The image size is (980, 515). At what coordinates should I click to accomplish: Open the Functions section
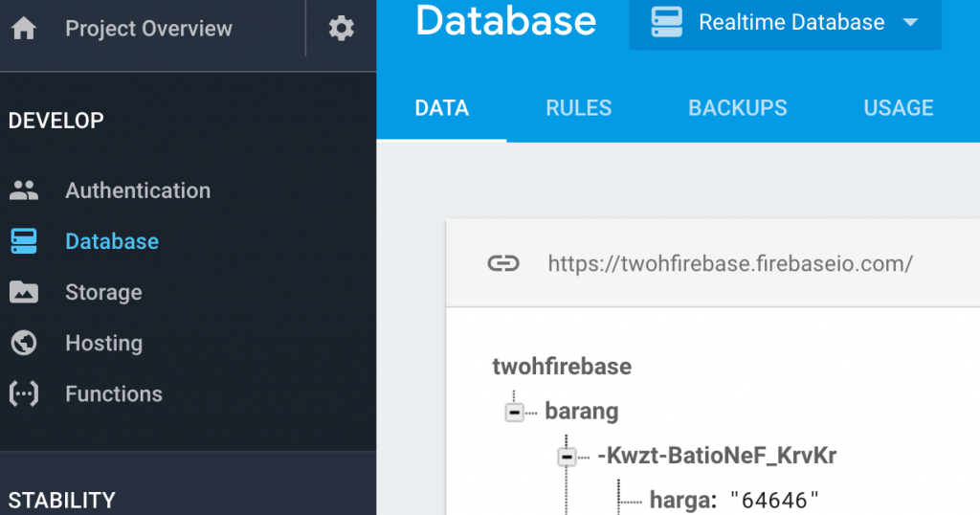tap(114, 393)
